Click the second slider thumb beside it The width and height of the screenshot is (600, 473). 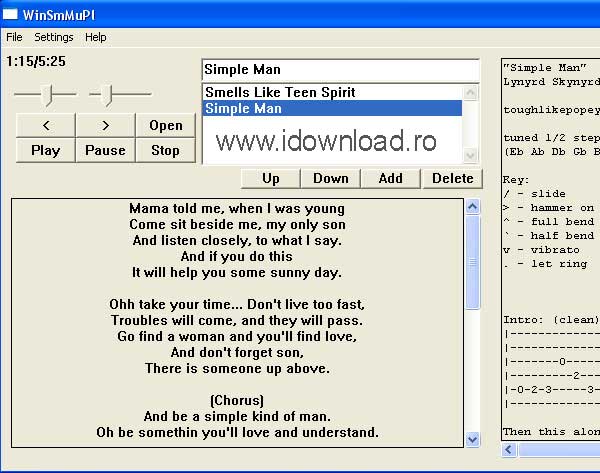click(107, 95)
